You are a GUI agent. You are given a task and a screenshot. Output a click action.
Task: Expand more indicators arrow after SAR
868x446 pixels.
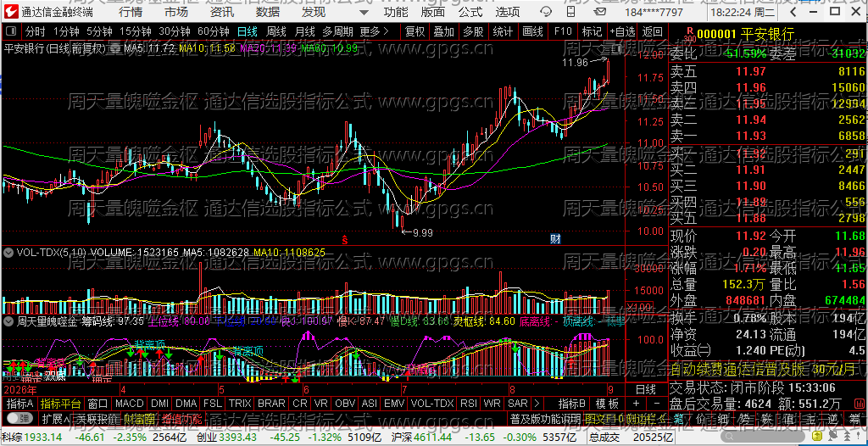(x=536, y=404)
